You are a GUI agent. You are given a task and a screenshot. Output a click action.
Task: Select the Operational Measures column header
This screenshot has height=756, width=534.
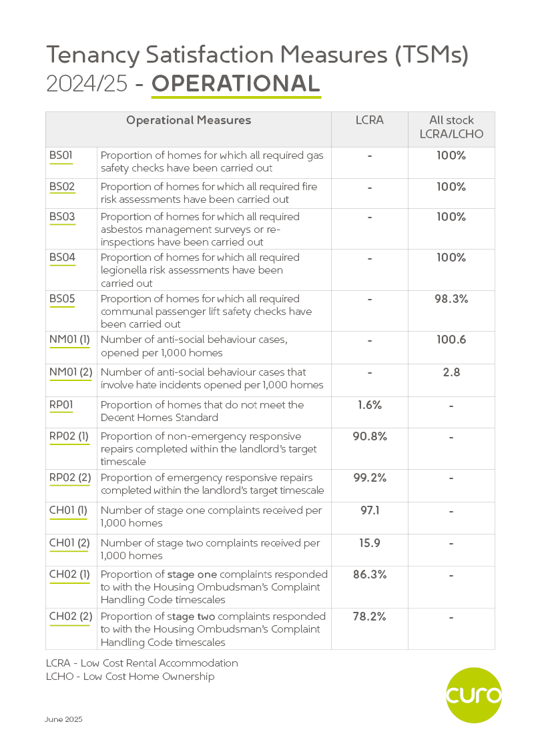point(188,121)
